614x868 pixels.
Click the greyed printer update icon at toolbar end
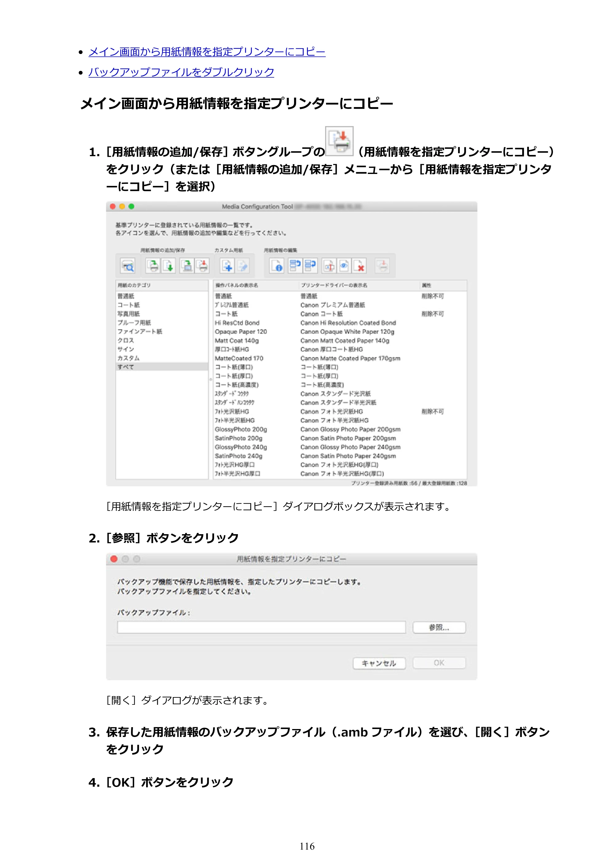tap(383, 265)
